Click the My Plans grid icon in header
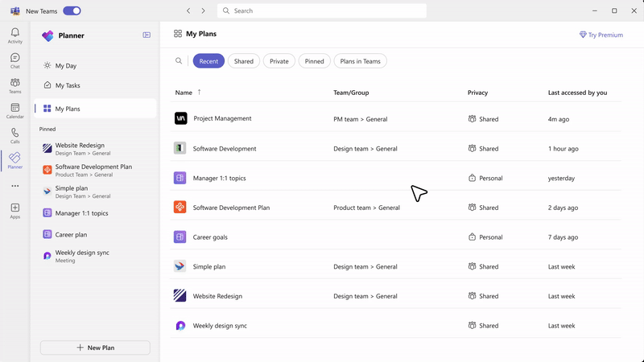Image resolution: width=644 pixels, height=362 pixels. (x=178, y=34)
